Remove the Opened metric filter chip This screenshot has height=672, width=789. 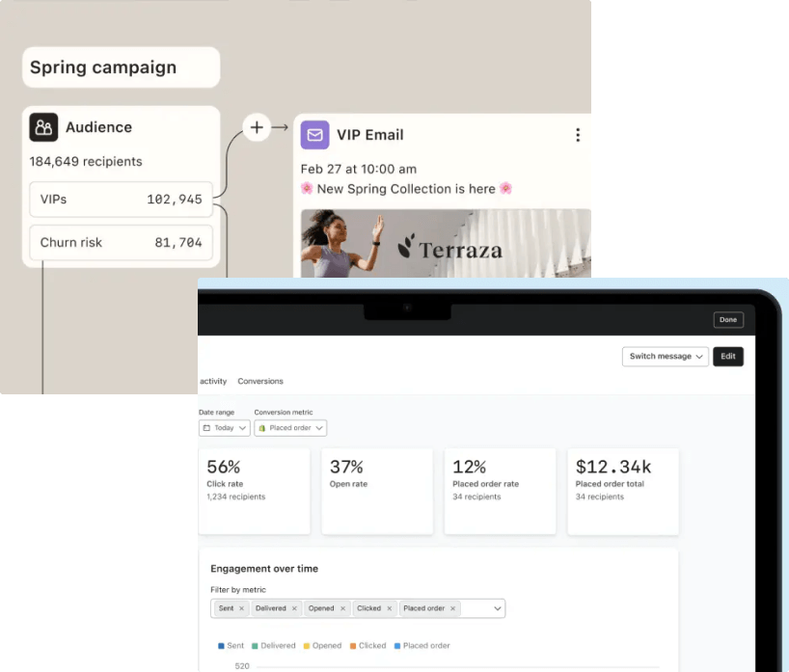coord(342,608)
